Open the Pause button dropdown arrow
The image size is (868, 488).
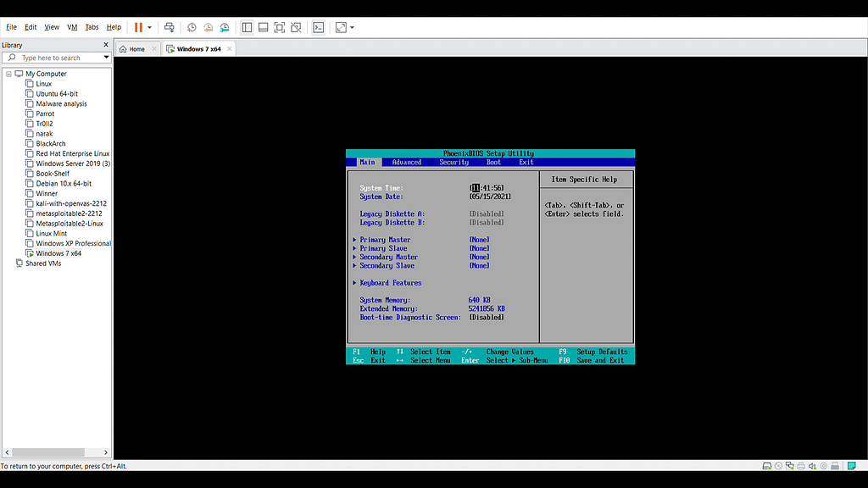pos(149,27)
